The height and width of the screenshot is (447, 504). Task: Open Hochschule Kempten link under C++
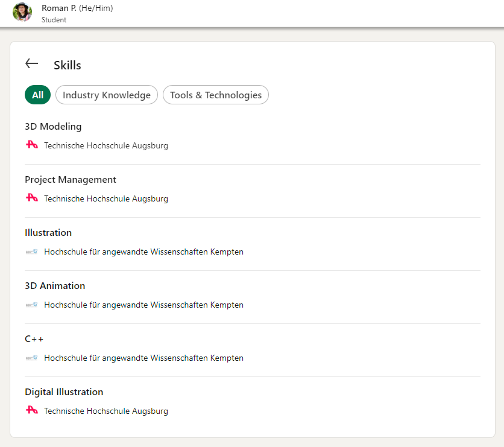click(x=143, y=358)
